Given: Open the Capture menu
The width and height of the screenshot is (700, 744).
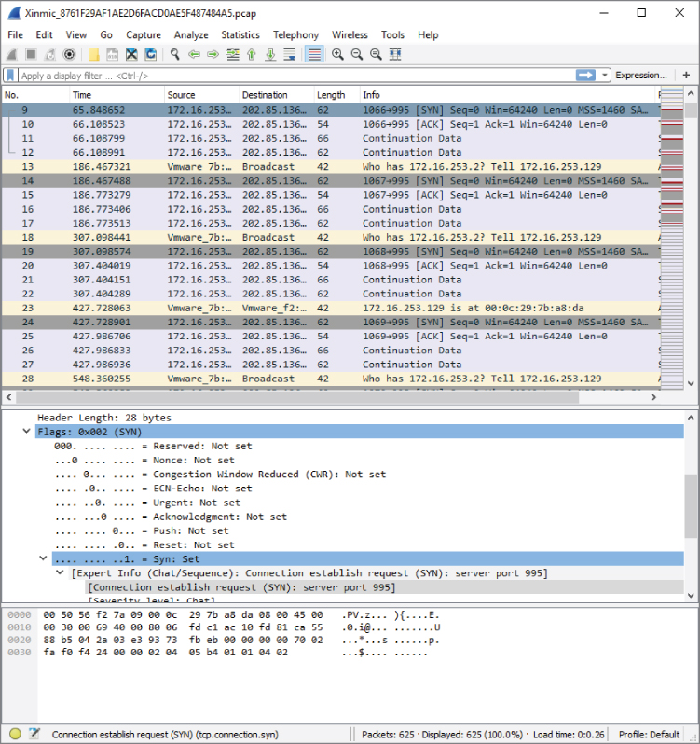Looking at the screenshot, I should click(144, 35).
